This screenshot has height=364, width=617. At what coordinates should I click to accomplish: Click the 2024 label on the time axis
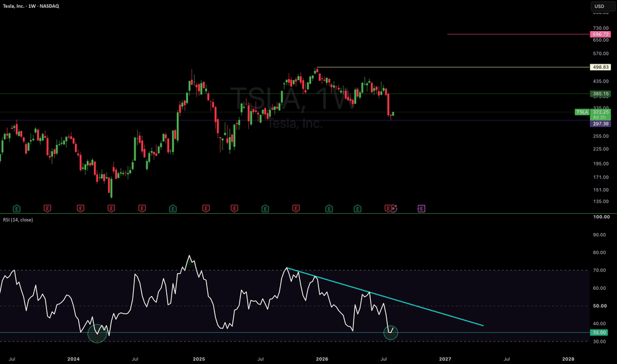tap(73, 359)
